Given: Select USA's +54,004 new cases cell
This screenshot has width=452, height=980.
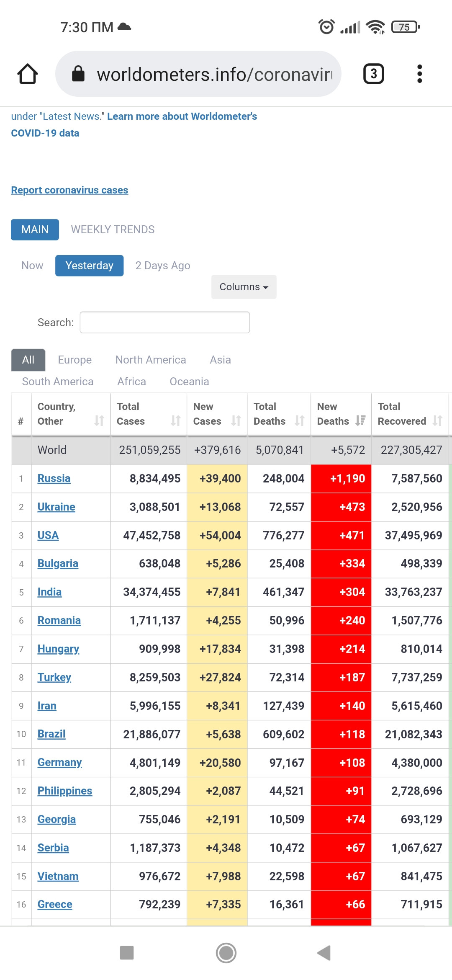Looking at the screenshot, I should (217, 535).
